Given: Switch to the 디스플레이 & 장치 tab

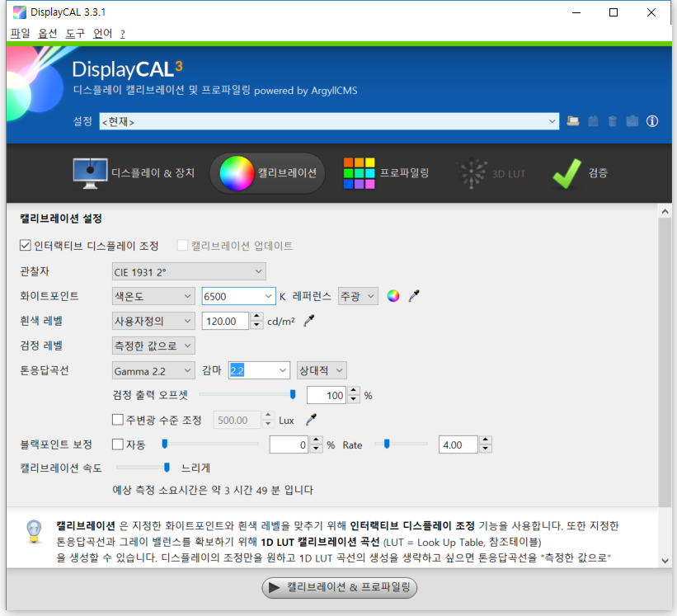Looking at the screenshot, I should [x=134, y=173].
